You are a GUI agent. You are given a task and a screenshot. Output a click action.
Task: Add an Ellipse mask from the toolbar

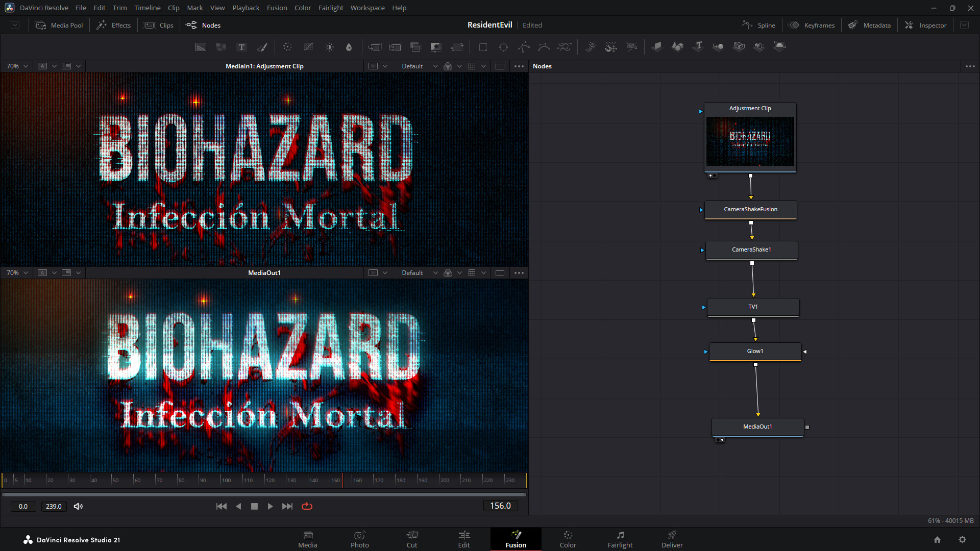[x=503, y=47]
